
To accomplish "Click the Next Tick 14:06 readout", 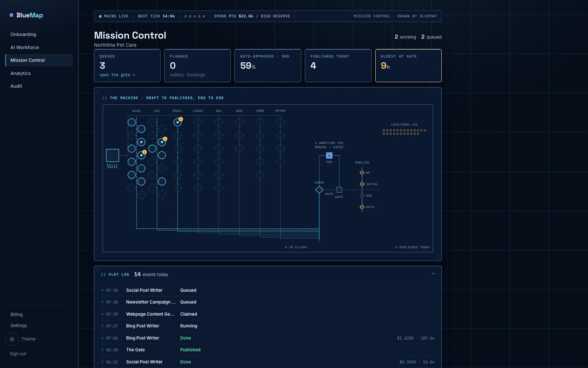I will tap(156, 16).
